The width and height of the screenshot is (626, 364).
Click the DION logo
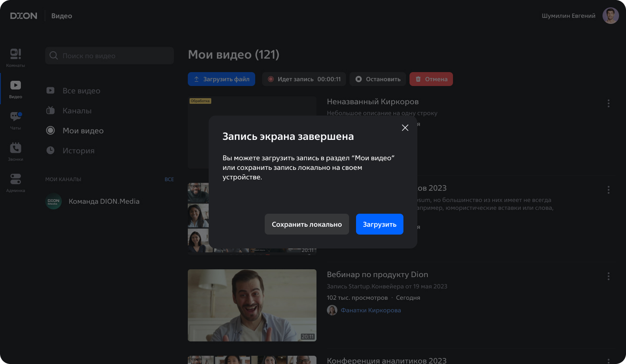24,16
